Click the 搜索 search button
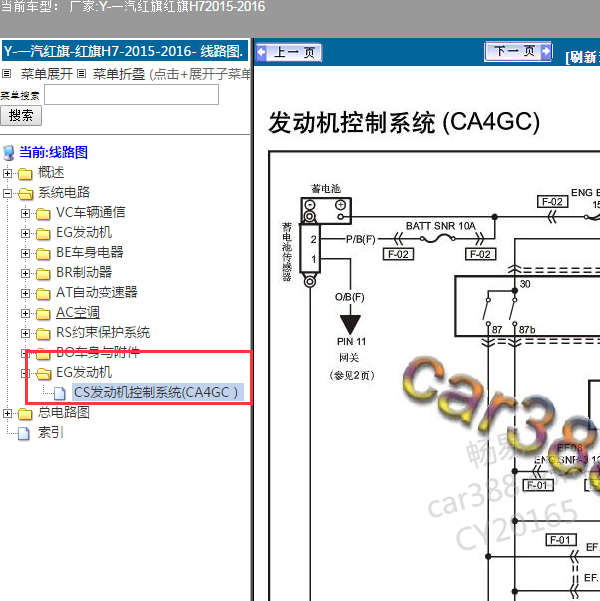The width and height of the screenshot is (600, 601). [21, 115]
